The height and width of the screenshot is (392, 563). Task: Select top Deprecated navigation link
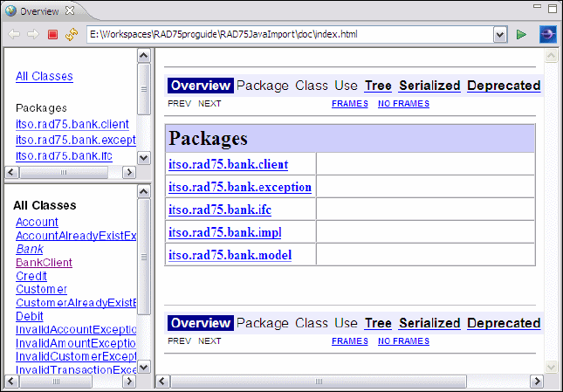pyautogui.click(x=504, y=86)
